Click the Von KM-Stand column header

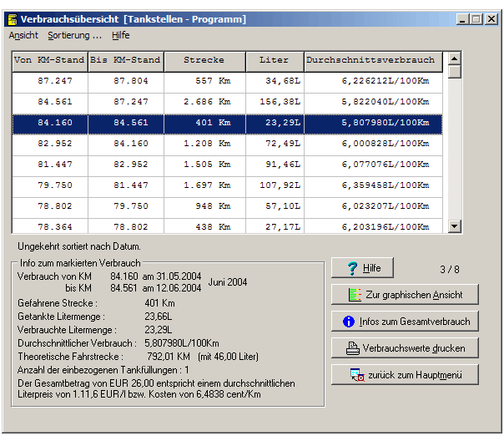(x=49, y=61)
